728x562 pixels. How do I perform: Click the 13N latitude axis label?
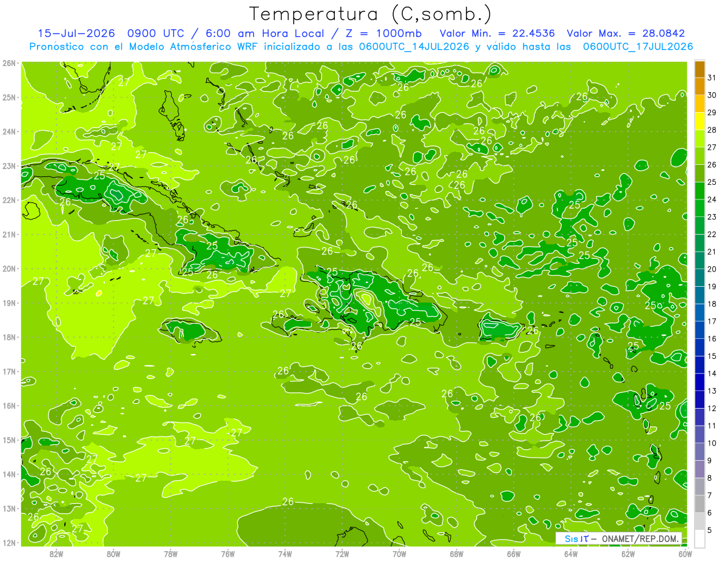click(8, 508)
